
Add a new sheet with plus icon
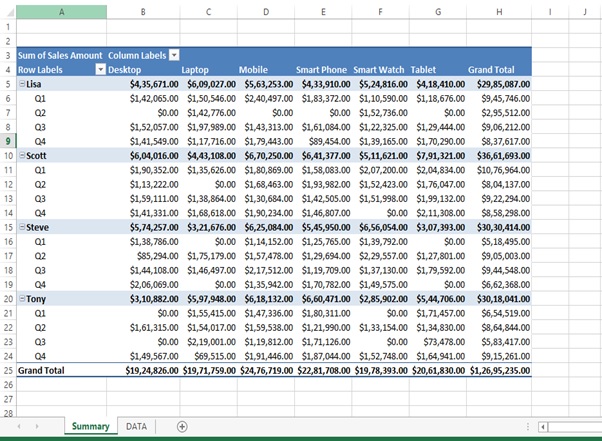pyautogui.click(x=182, y=427)
